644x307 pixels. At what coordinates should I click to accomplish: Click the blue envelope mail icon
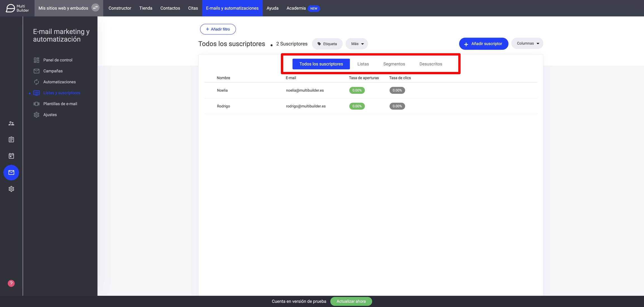(x=11, y=172)
